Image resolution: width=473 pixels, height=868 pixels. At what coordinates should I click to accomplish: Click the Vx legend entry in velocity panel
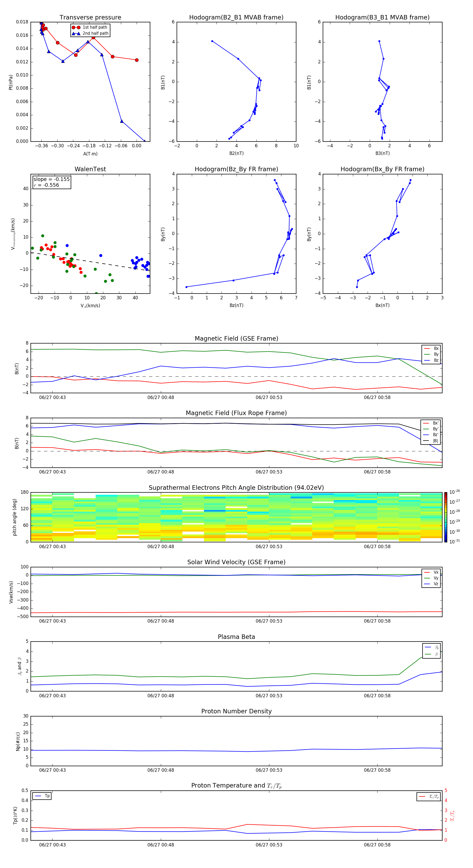tap(431, 572)
